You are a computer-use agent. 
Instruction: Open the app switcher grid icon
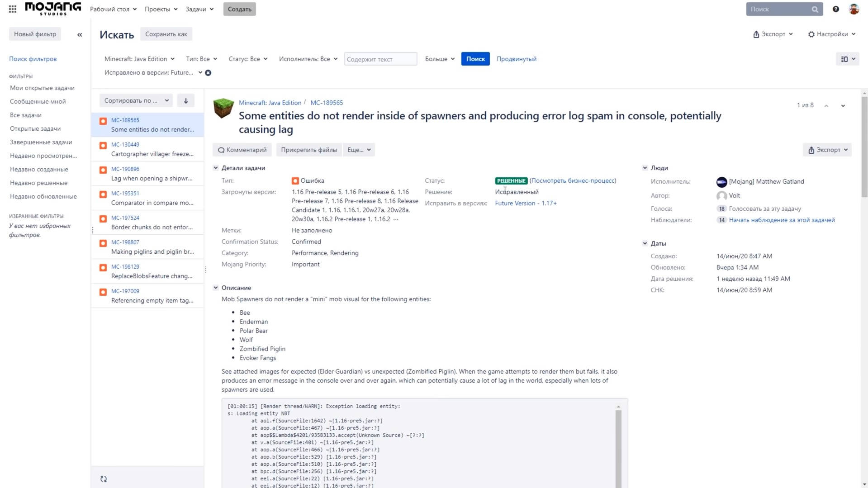13,9
